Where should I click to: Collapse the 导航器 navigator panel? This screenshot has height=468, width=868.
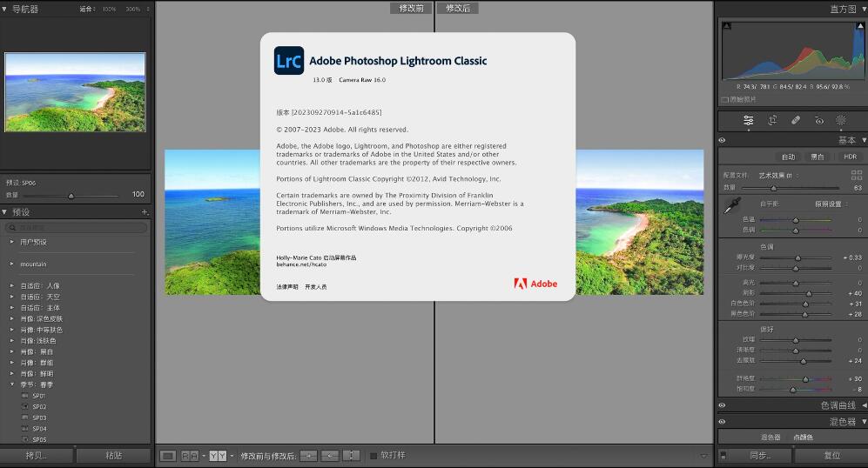4,9
